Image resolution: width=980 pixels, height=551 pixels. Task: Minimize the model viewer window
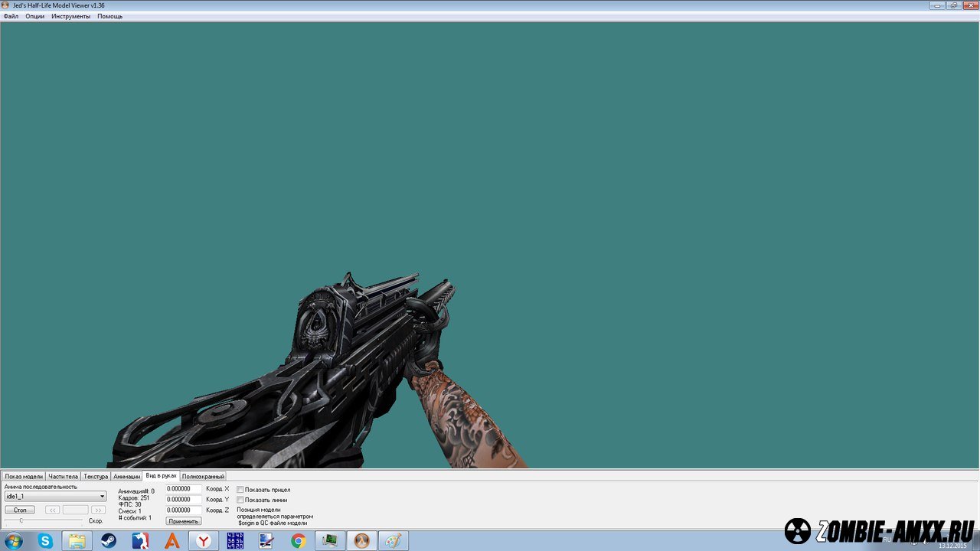pyautogui.click(x=937, y=5)
